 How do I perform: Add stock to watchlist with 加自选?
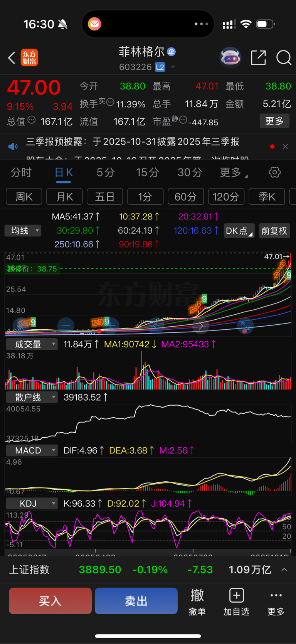coord(236,602)
